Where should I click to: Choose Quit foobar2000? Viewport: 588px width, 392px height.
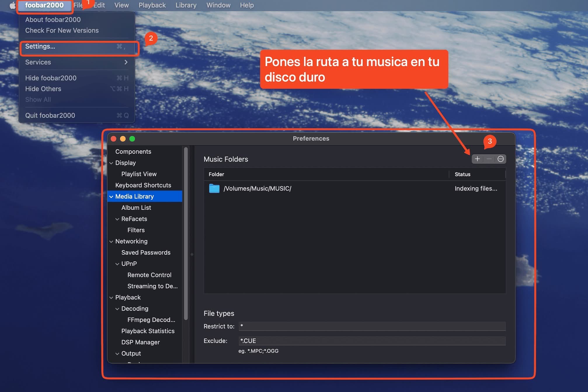coord(76,115)
